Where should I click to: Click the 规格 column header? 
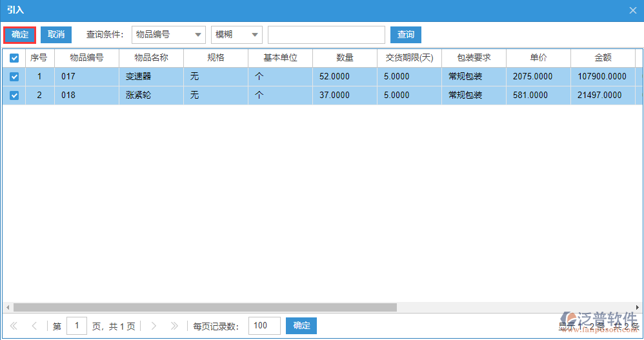(x=216, y=58)
